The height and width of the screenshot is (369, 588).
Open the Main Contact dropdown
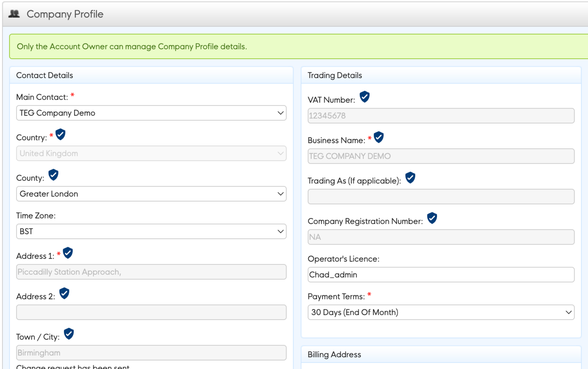point(151,113)
